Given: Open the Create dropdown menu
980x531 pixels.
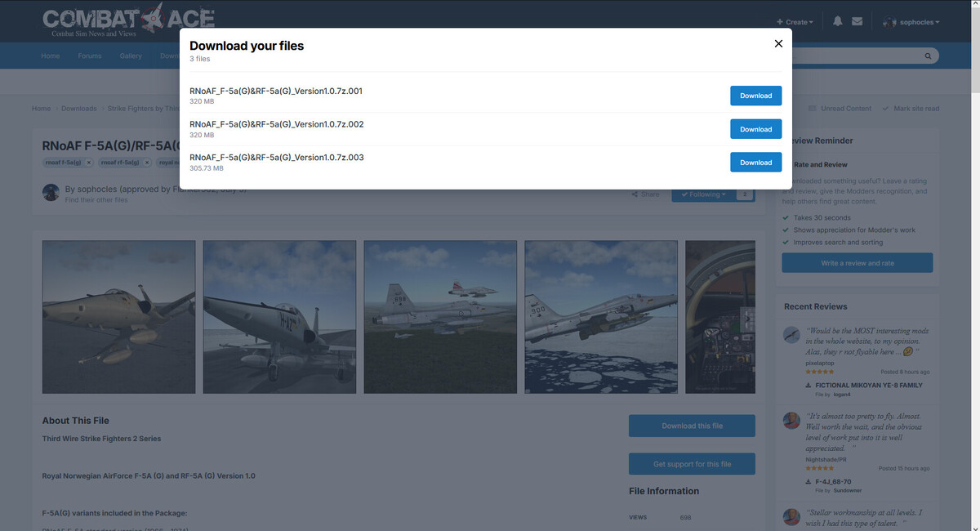Looking at the screenshot, I should pyautogui.click(x=795, y=22).
